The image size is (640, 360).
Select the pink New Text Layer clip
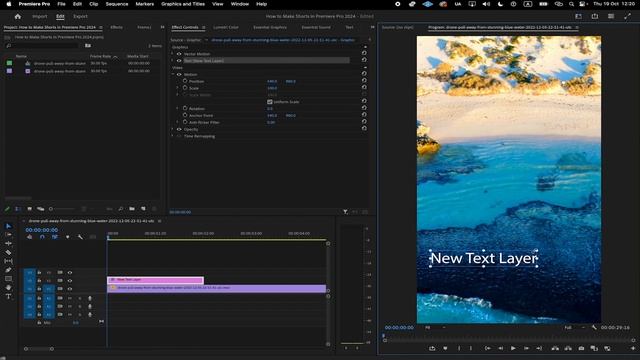pyautogui.click(x=156, y=280)
